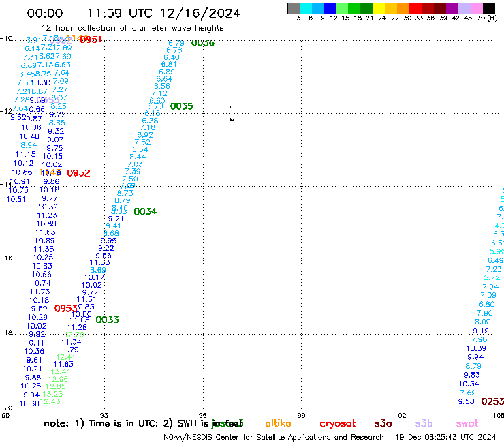This screenshot has width=504, height=443.
Task: Click the green wave height value 12.41
Action: (65, 357)
